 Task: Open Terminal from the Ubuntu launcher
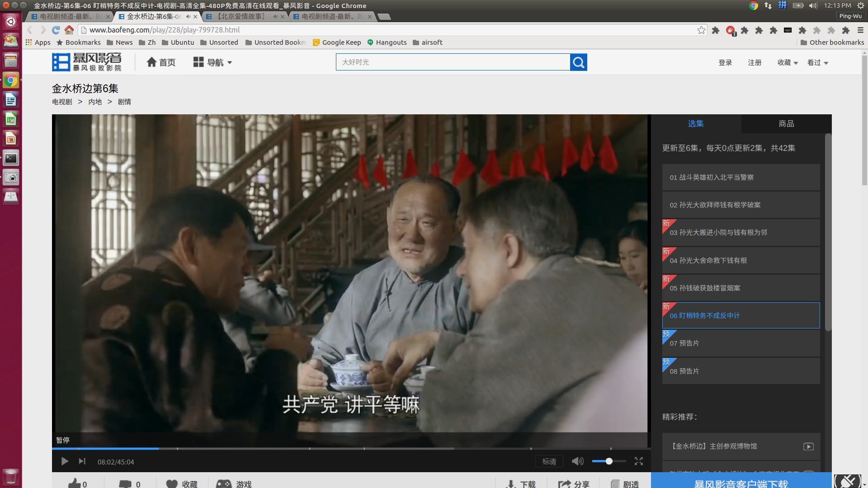tap(11, 158)
